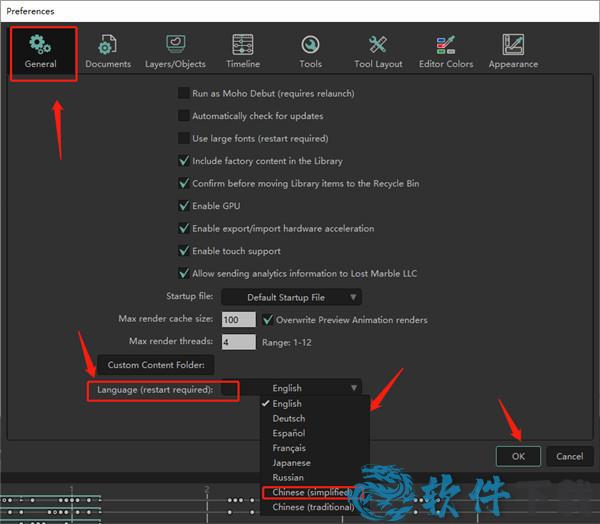Click the OK button

[x=518, y=456]
